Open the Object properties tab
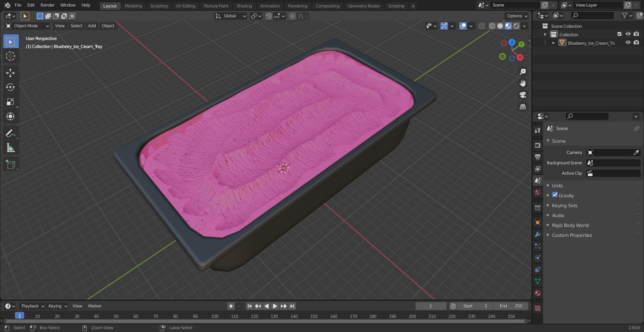The height and width of the screenshot is (332, 644). click(x=537, y=222)
